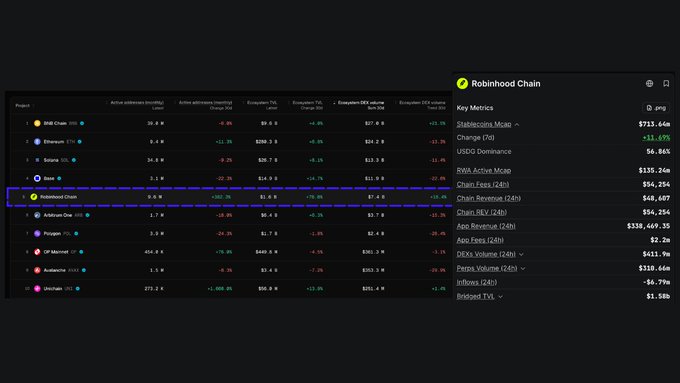Select the OP Mainnet project name
680x383 pixels.
[x=56, y=252]
